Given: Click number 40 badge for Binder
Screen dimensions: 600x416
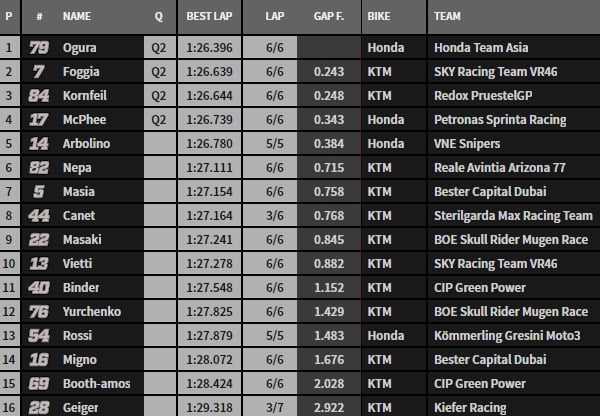Looking at the screenshot, I should [x=39, y=288].
